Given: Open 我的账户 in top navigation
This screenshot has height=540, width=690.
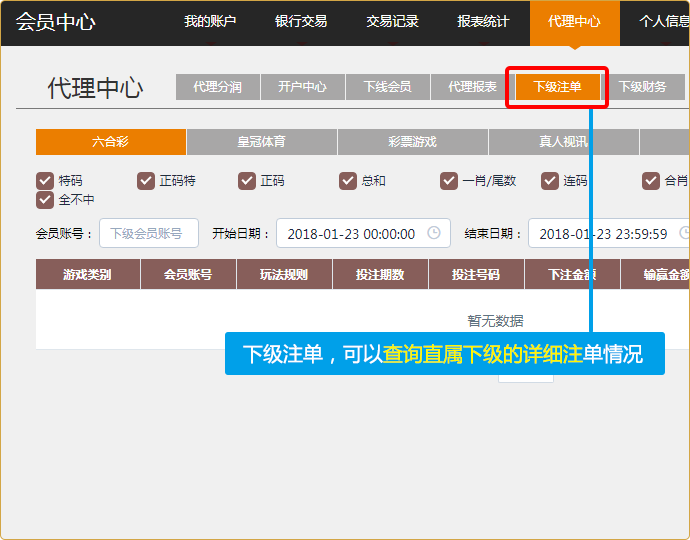Looking at the screenshot, I should coord(210,22).
